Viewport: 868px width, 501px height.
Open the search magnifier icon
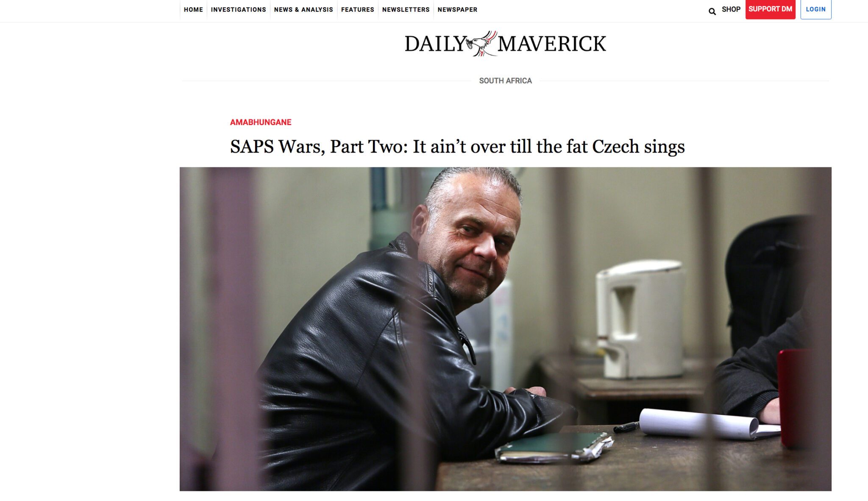(x=712, y=11)
